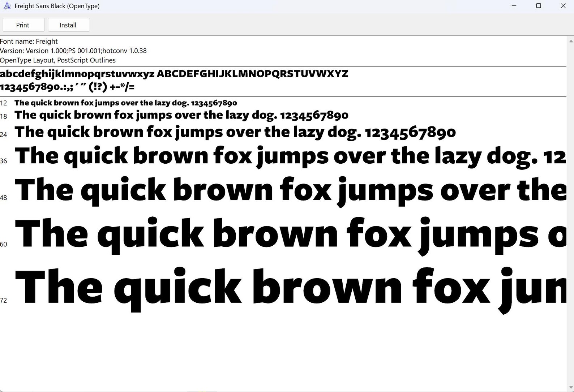Click the 36 point sample sentence

coord(290,156)
